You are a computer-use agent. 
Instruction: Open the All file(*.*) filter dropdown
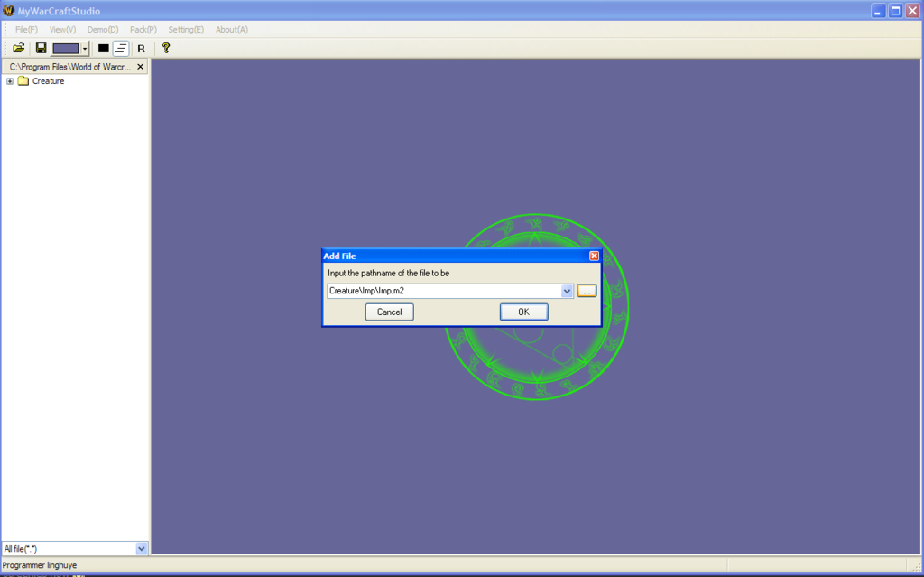pos(141,549)
